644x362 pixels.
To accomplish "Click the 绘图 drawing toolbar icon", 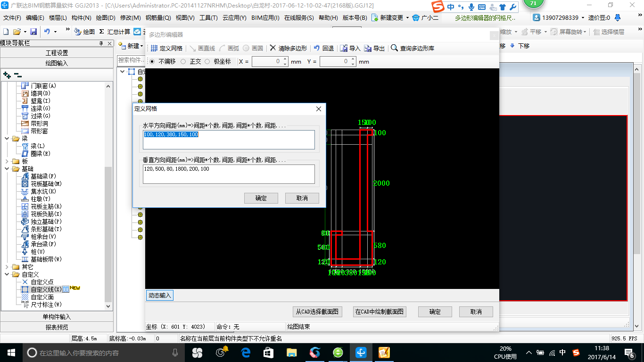I will (78, 32).
